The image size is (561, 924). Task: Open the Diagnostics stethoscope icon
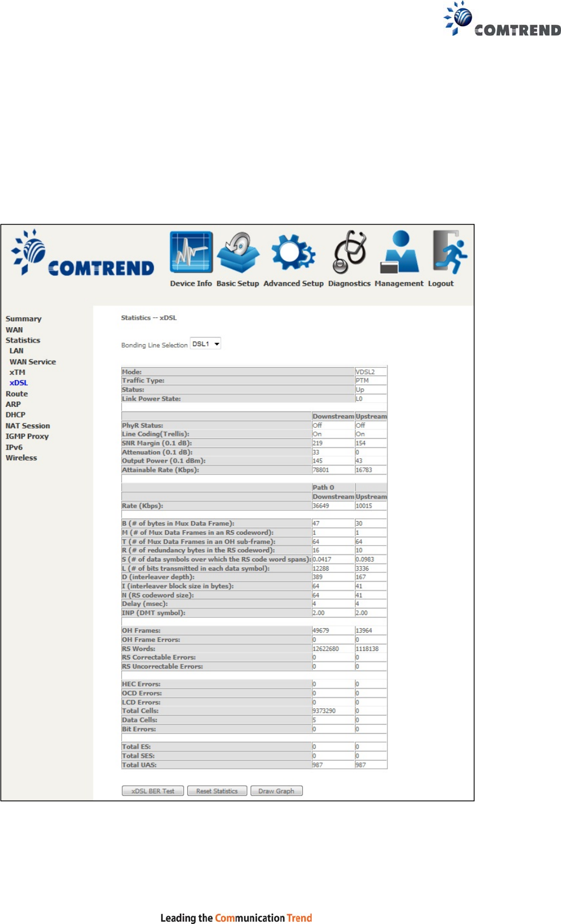point(349,252)
